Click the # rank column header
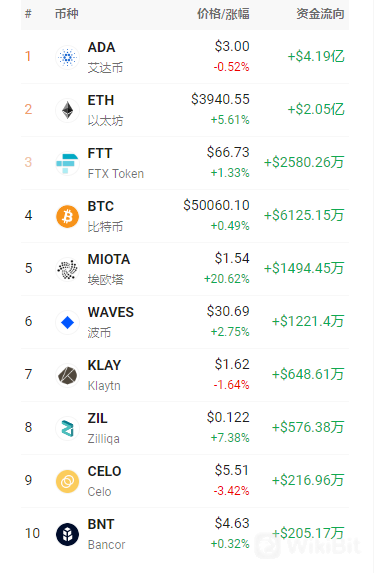The width and height of the screenshot is (374, 573). point(28,14)
